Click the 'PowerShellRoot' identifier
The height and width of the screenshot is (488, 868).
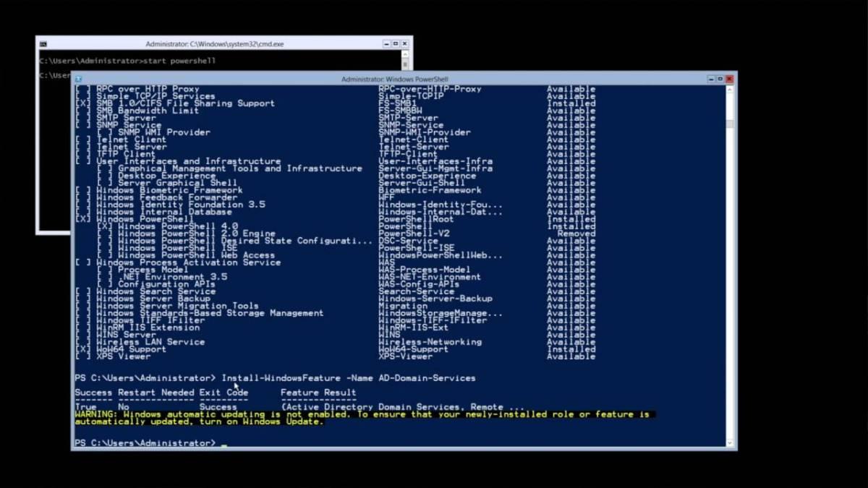[417, 219]
